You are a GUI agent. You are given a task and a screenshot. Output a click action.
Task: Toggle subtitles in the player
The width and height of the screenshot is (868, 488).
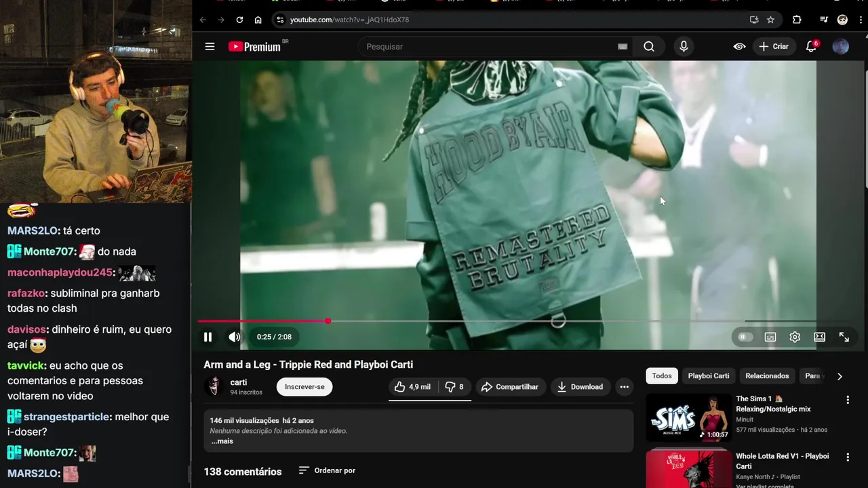click(x=770, y=337)
